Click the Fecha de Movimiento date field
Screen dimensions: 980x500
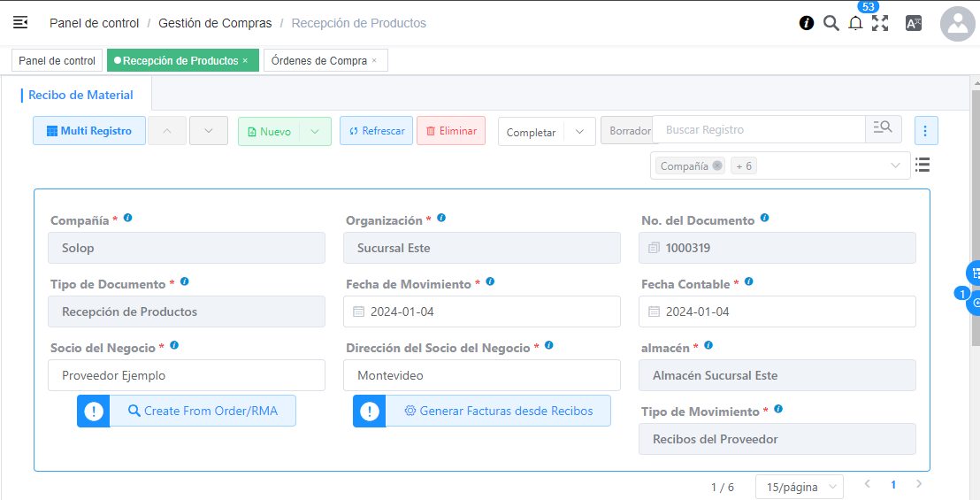click(x=481, y=312)
